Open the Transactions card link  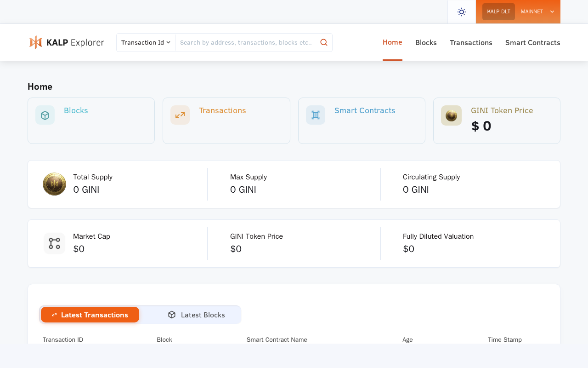(222, 110)
